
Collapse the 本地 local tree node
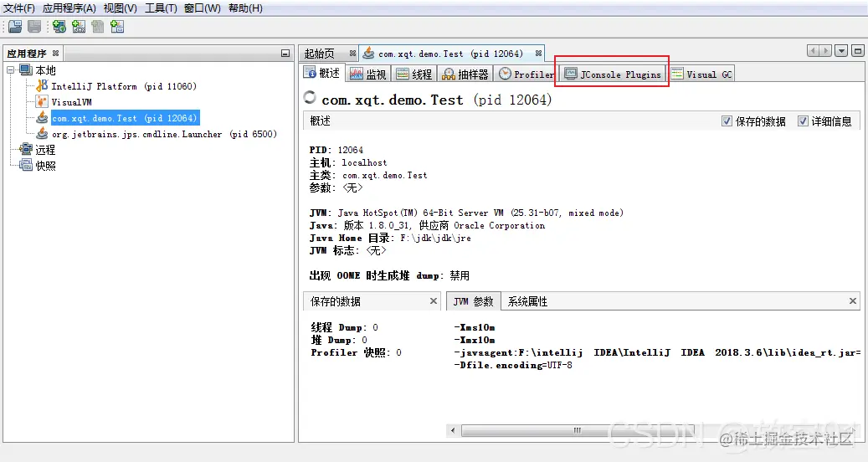point(11,70)
